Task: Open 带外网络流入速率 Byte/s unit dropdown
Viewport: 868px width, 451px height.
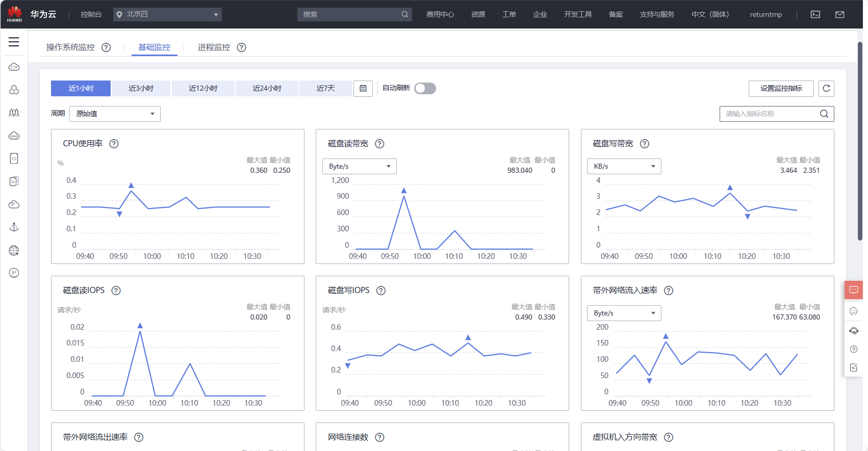Action: [x=624, y=313]
